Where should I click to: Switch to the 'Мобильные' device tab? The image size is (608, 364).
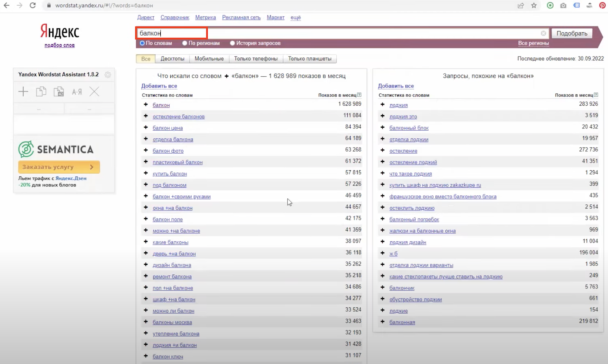tap(209, 59)
